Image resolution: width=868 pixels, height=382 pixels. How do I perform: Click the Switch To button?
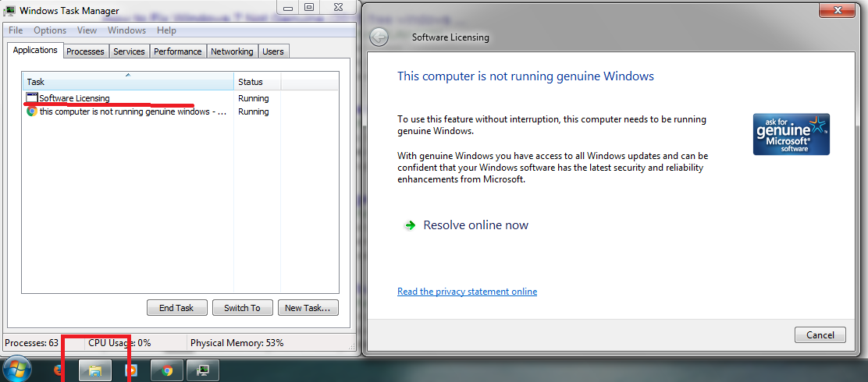[x=242, y=308]
